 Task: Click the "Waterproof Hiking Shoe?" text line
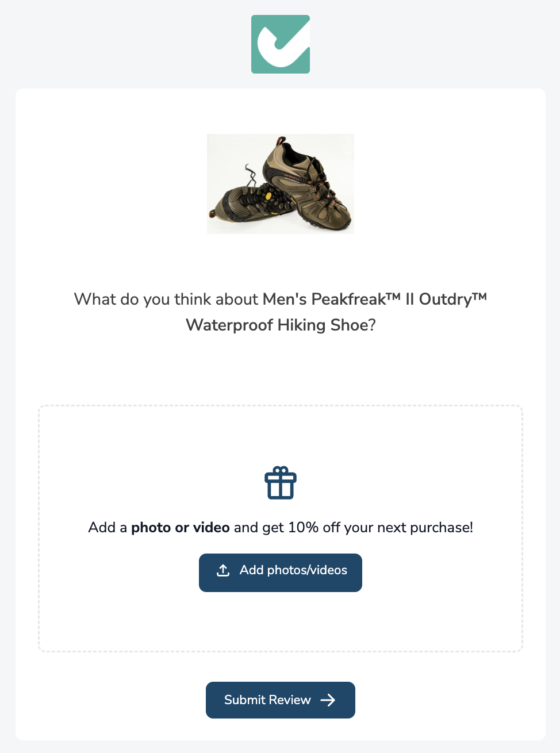pos(281,325)
